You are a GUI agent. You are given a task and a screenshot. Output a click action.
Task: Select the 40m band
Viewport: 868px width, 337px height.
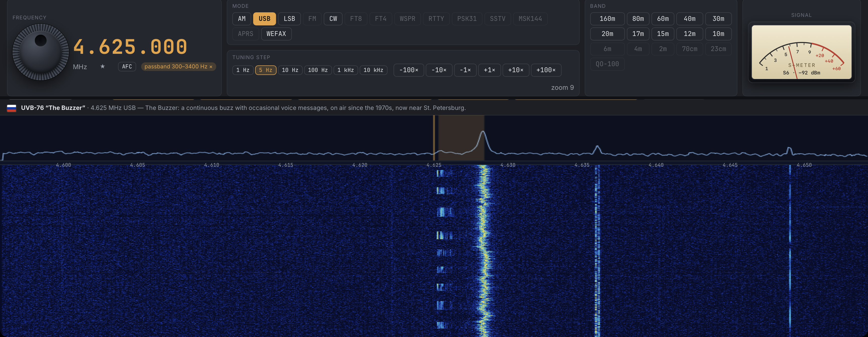[690, 19]
